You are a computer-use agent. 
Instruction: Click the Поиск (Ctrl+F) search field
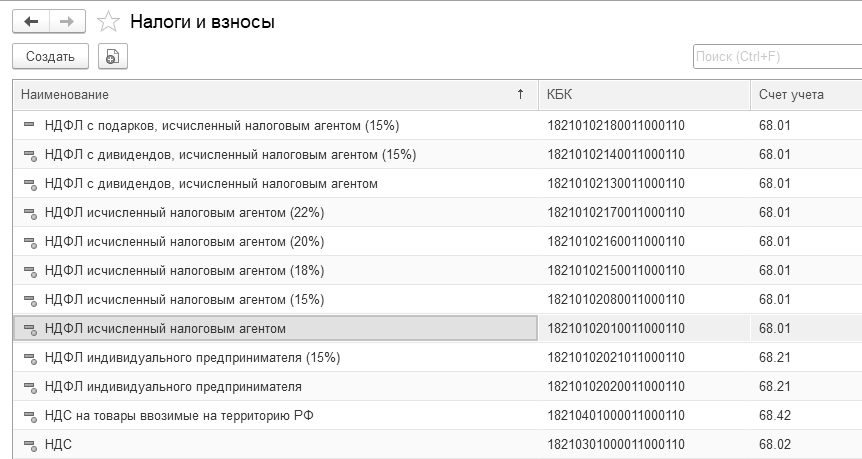tap(776, 57)
